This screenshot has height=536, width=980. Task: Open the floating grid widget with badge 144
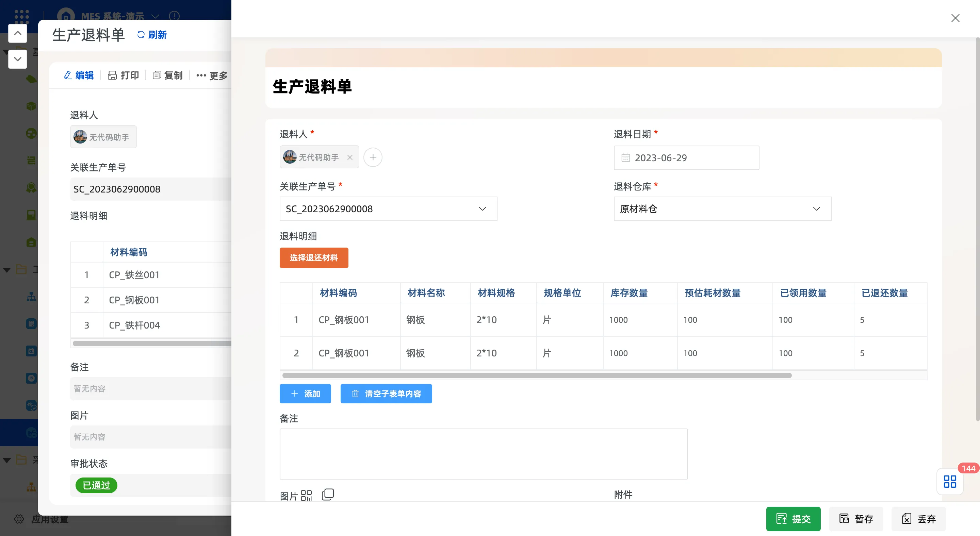point(950,482)
